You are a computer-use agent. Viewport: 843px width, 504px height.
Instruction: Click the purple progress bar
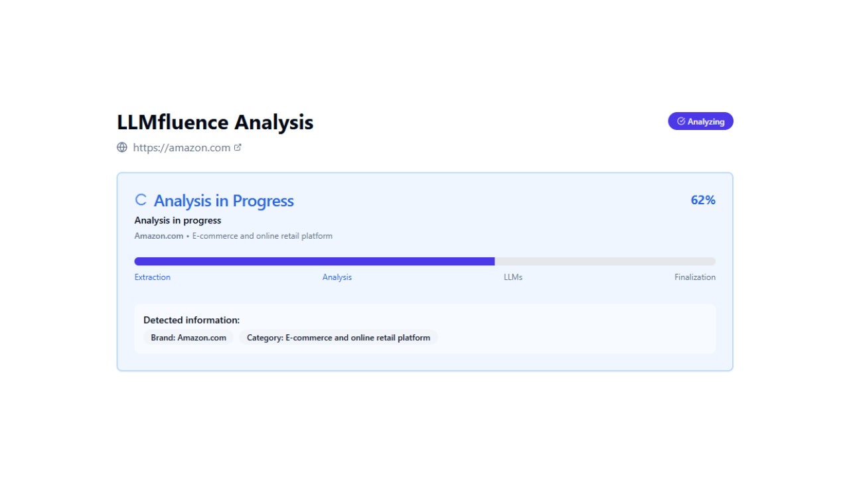(425, 261)
